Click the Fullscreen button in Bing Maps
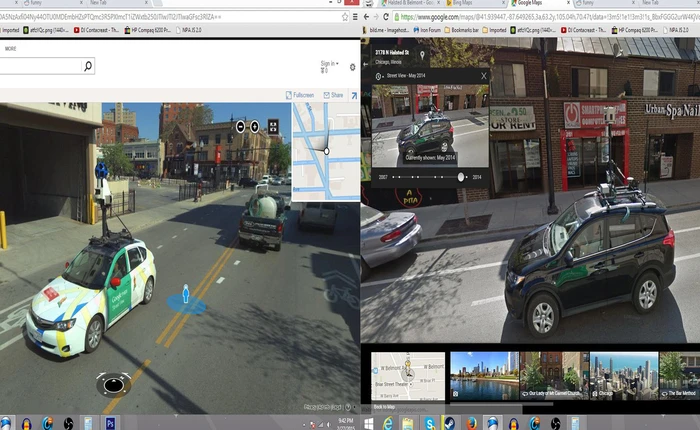 (x=300, y=95)
